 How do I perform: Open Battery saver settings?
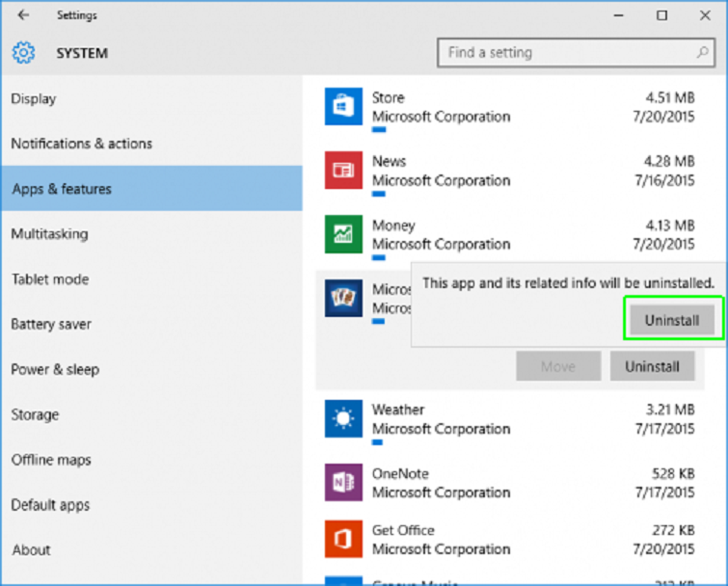pos(51,325)
